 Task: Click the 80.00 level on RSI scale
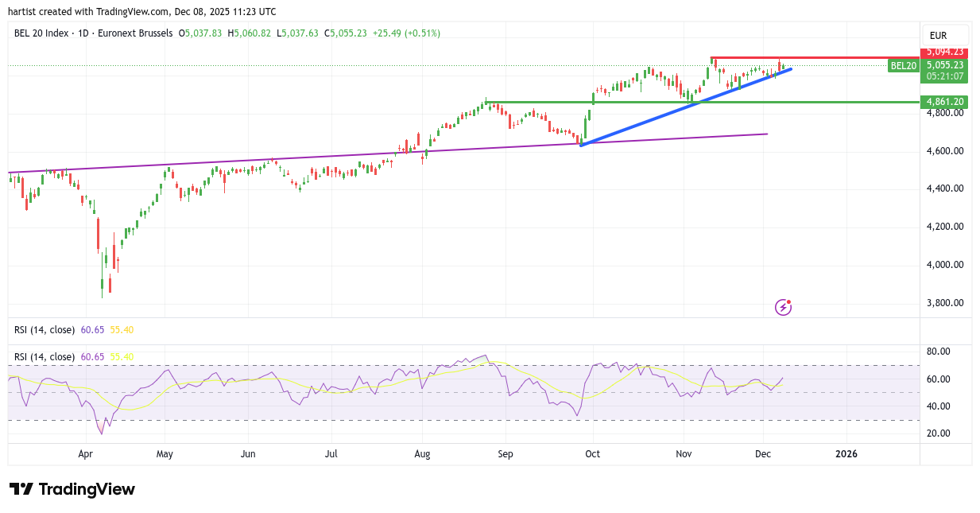coord(939,352)
